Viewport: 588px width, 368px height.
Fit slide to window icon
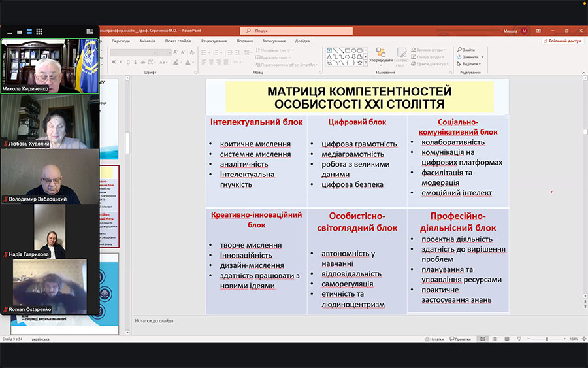[583, 339]
